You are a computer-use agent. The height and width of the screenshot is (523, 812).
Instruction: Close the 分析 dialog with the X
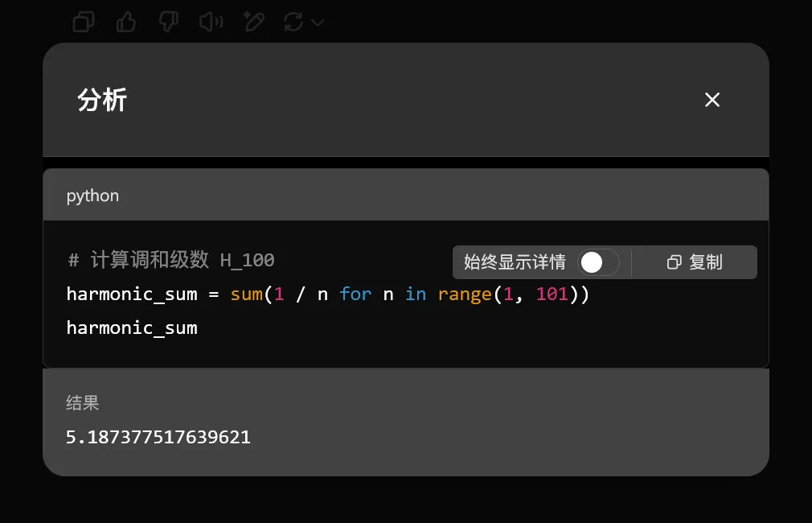coord(712,100)
